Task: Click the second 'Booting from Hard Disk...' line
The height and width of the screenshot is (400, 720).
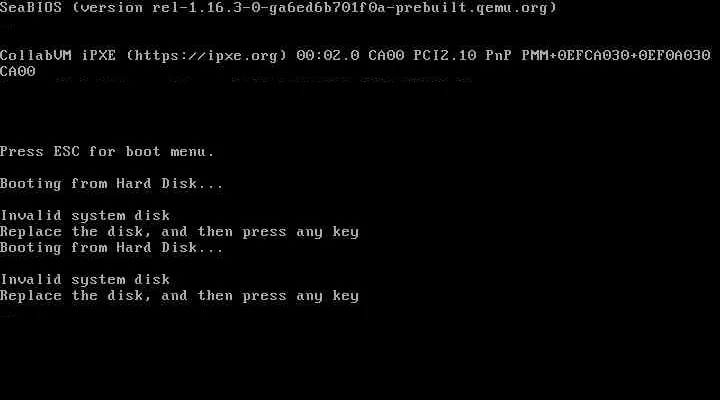Action: tap(112, 248)
